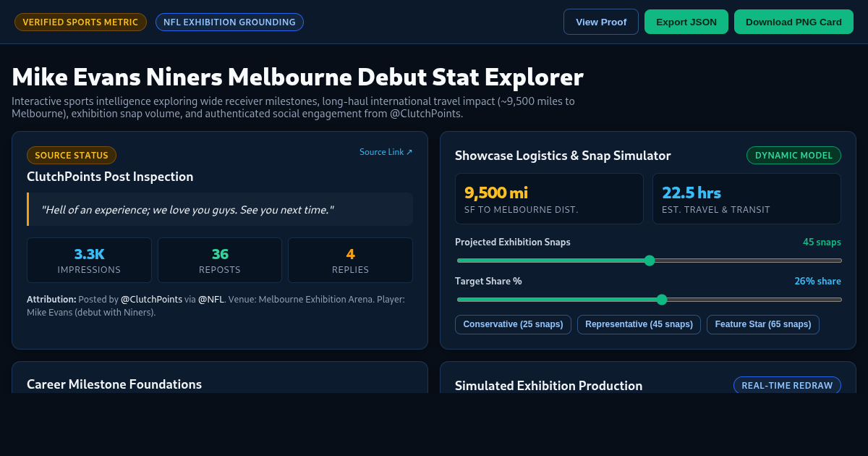This screenshot has height=456, width=868.
Task: Click the 45 snaps readout
Action: (822, 242)
